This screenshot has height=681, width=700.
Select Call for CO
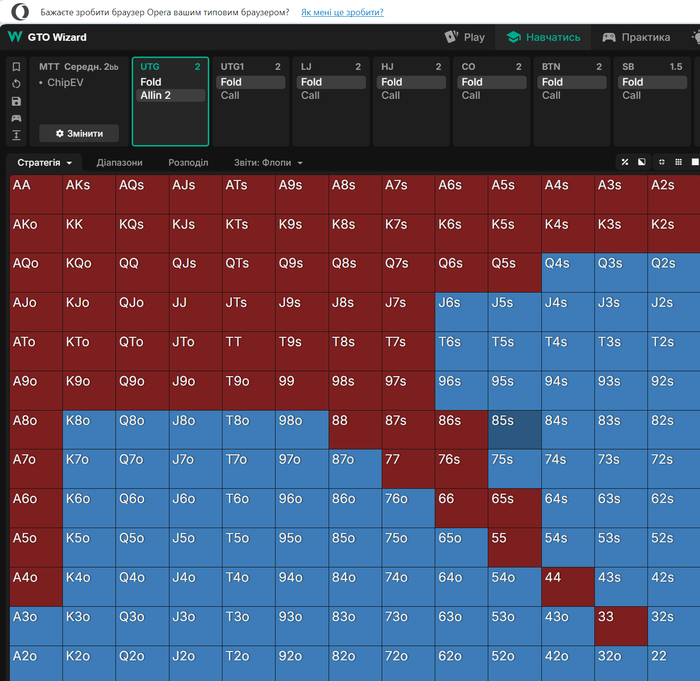tap(492, 95)
